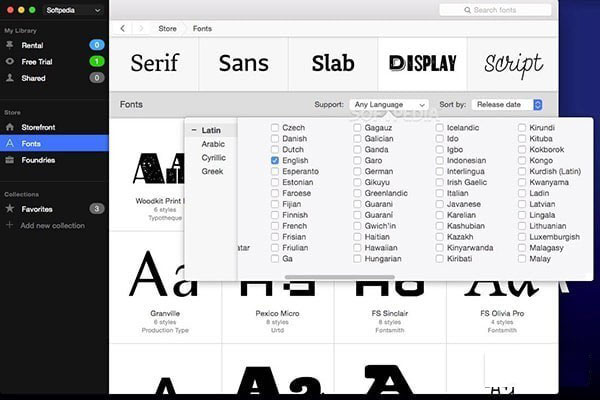Screen dimensions: 600x400
Task: Open the Favorites collection
Action: pyautogui.click(x=54, y=209)
